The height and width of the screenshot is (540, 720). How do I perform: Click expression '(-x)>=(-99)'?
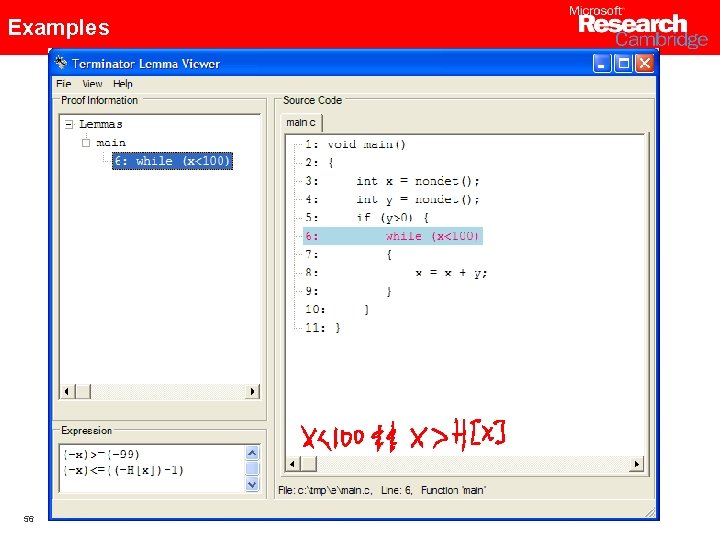click(x=101, y=455)
